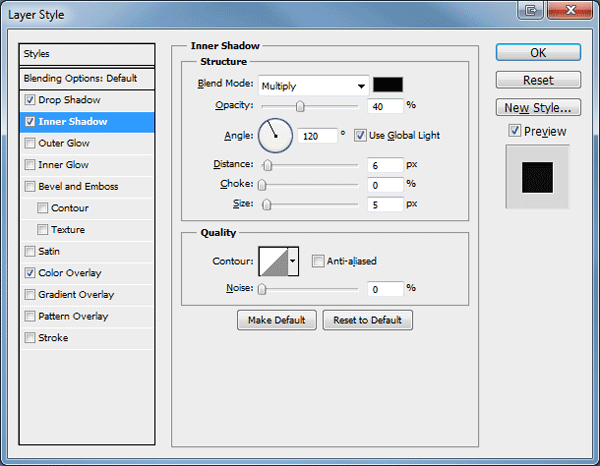Image resolution: width=600 pixels, height=466 pixels.
Task: Click the Opacity value field
Action: coord(385,106)
